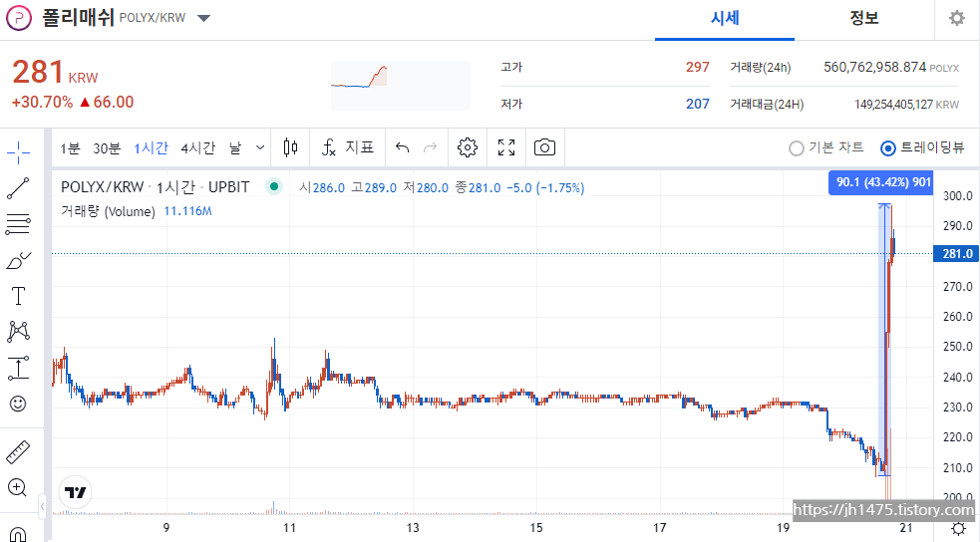Select the price range forecast tool
This screenshot has width=980, height=542.
[18, 368]
